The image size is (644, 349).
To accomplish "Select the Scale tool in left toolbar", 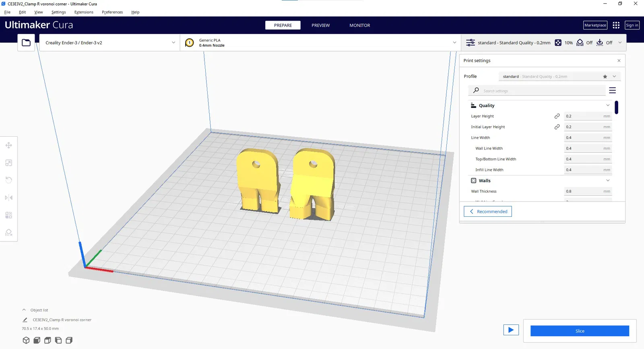I will point(9,163).
